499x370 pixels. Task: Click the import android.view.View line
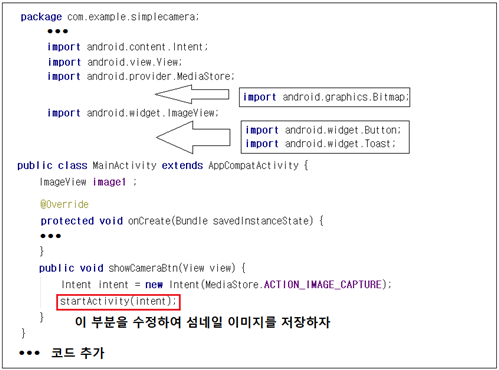115,62
